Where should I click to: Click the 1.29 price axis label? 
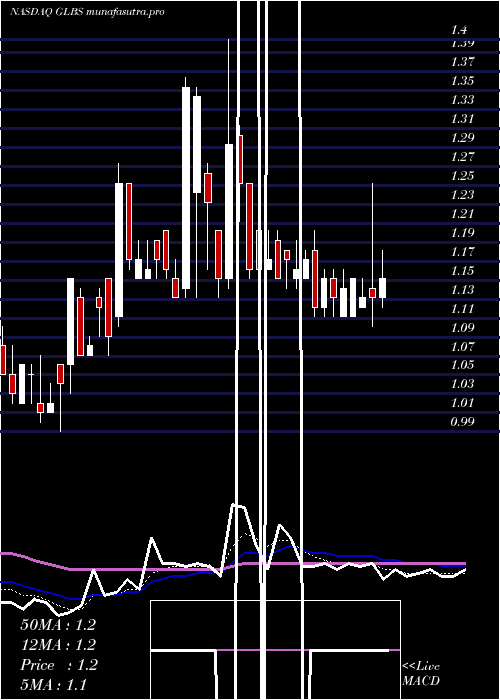[x=462, y=138]
